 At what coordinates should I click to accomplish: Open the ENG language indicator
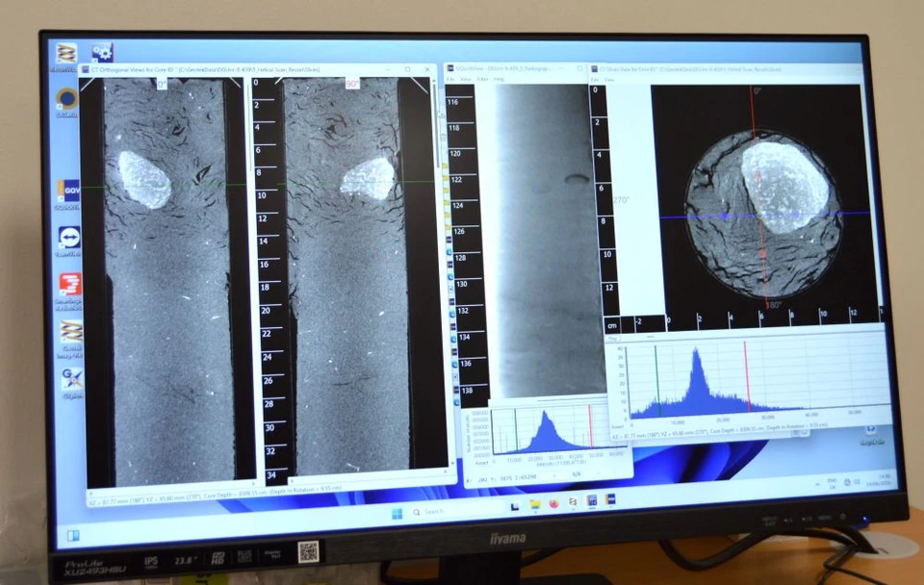[833, 483]
